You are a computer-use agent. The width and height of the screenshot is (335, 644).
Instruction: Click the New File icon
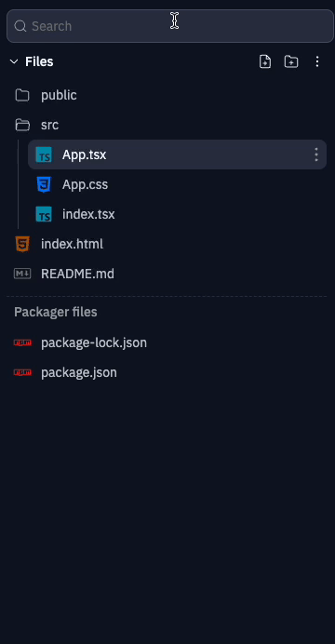(265, 61)
